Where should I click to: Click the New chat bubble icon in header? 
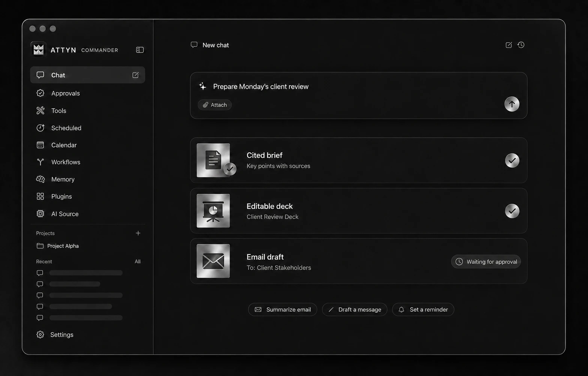pos(194,45)
